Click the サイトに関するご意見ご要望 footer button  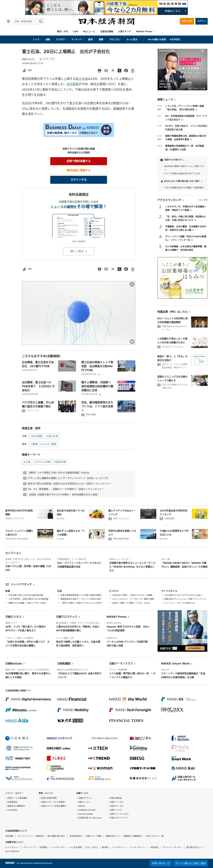pyautogui.click(x=190, y=863)
